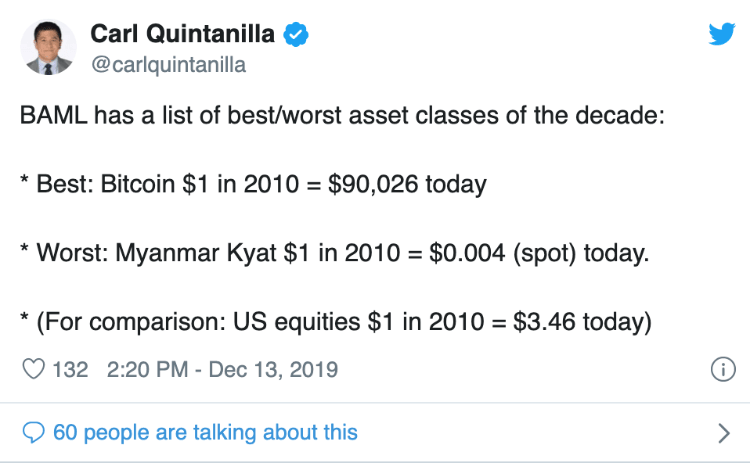
Task: Open the Carl Quintanilla display name link
Action: pyautogui.click(x=182, y=34)
